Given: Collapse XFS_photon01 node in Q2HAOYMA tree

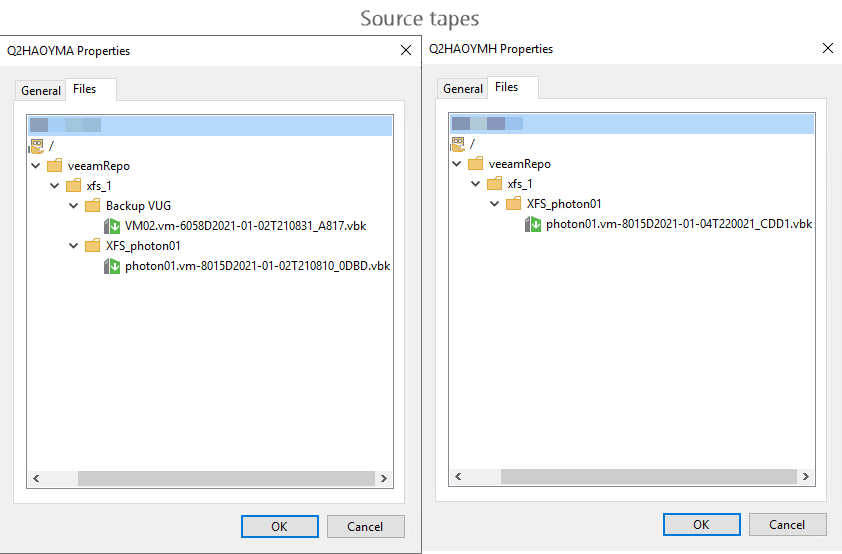Looking at the screenshot, I should point(74,246).
